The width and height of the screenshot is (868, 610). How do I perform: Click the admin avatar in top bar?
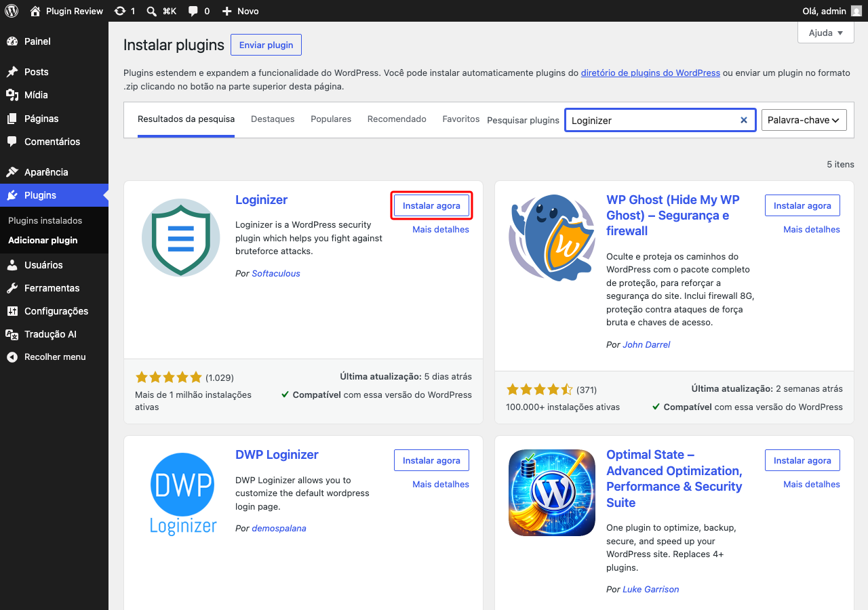click(x=856, y=11)
